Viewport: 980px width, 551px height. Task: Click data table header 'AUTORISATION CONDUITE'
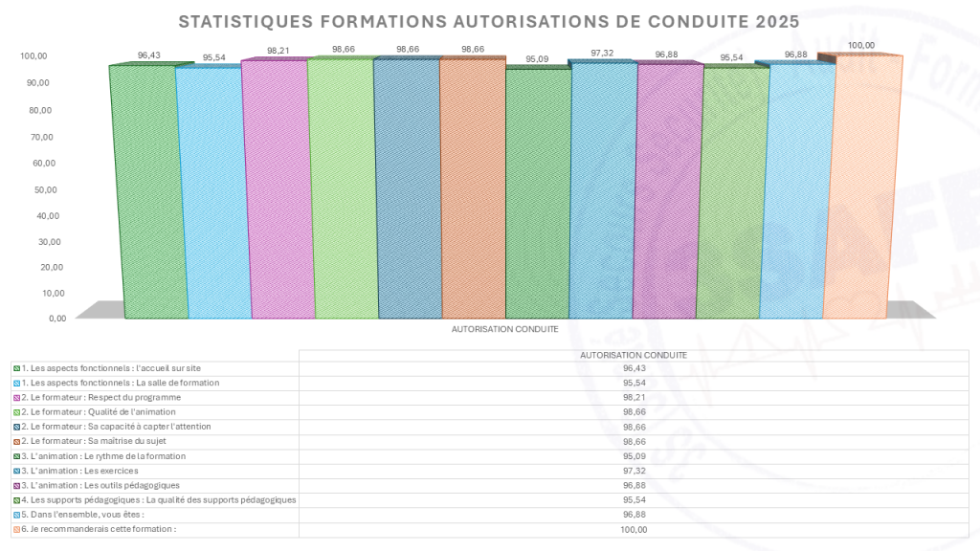tap(634, 355)
